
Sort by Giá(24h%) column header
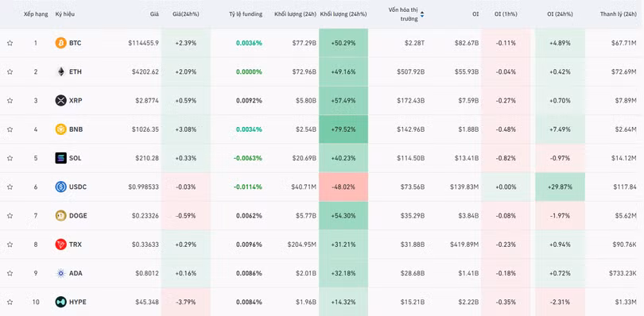186,14
